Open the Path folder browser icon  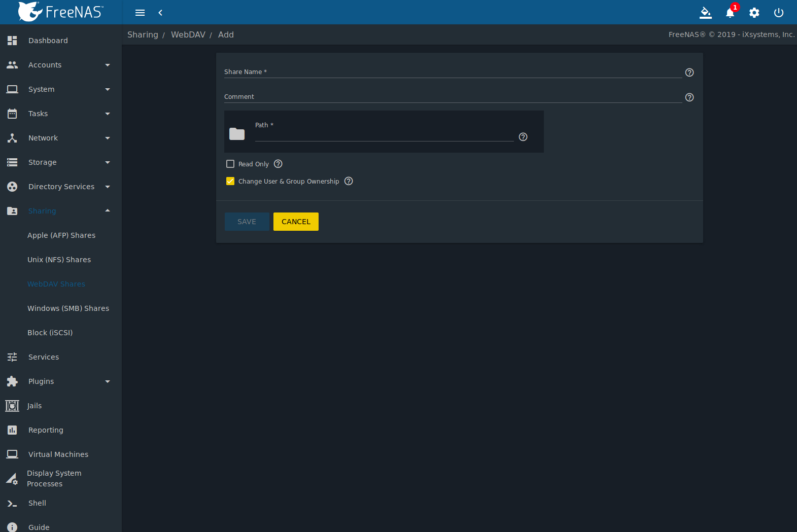[x=237, y=134]
